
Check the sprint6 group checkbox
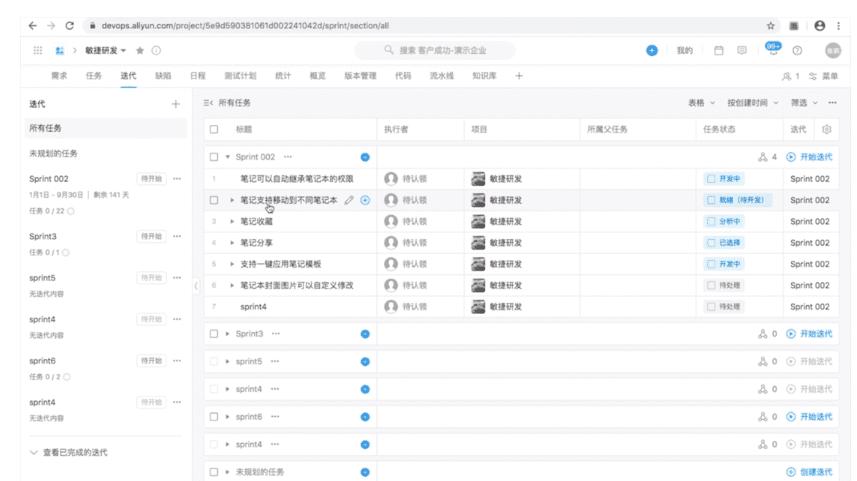coord(214,417)
